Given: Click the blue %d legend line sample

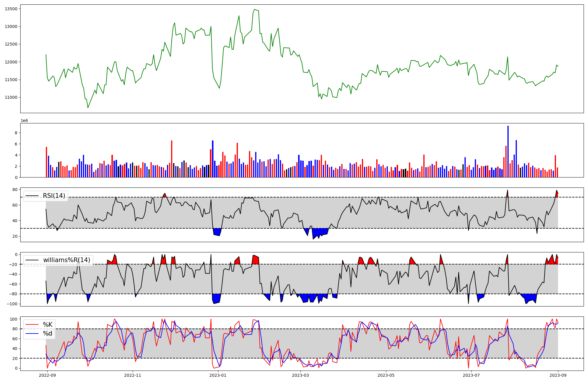Looking at the screenshot, I should (x=32, y=334).
